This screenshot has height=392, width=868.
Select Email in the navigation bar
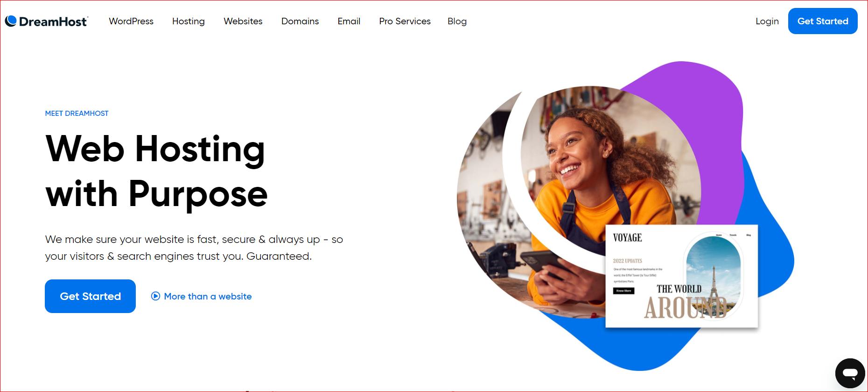click(349, 21)
